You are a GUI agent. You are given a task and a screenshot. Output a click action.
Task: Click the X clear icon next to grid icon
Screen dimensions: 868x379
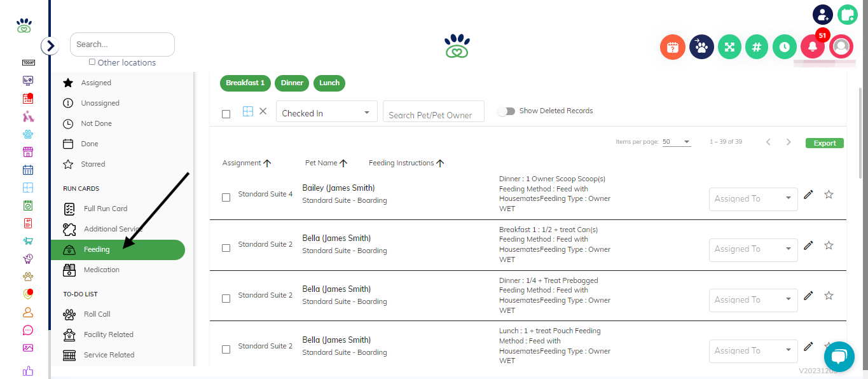coord(263,111)
